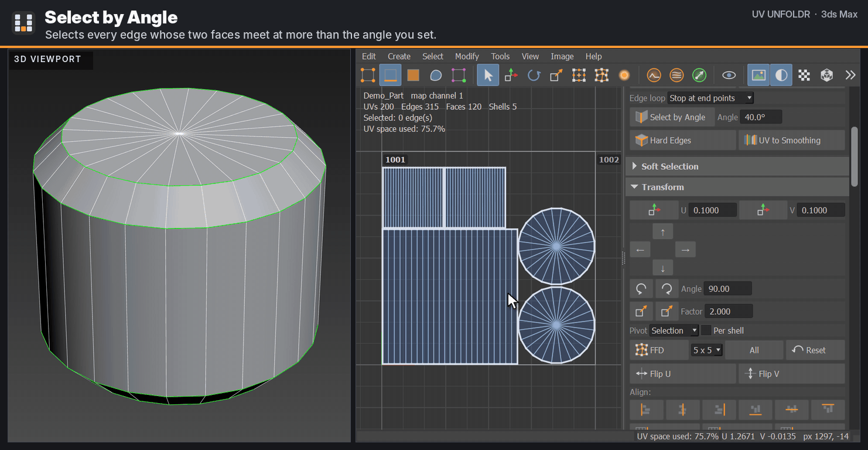The width and height of the screenshot is (868, 450).
Task: Activate the Move tool in toolbar
Action: click(511, 75)
